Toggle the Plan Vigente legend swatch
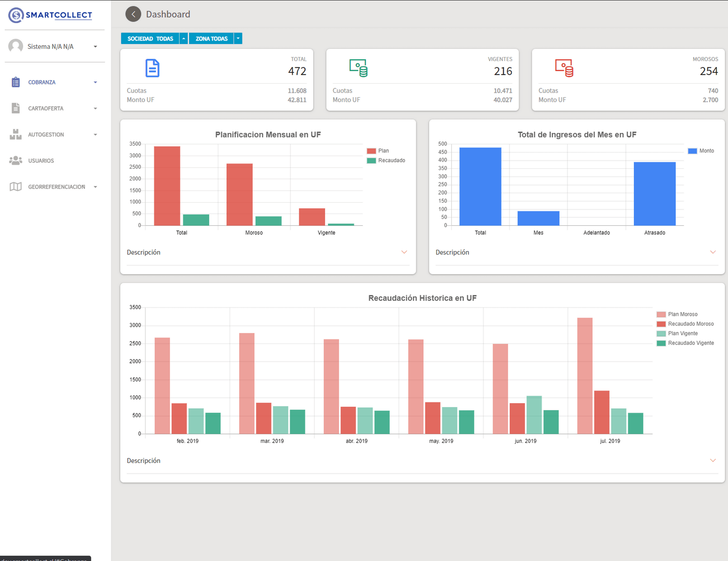The width and height of the screenshot is (728, 561). [661, 333]
